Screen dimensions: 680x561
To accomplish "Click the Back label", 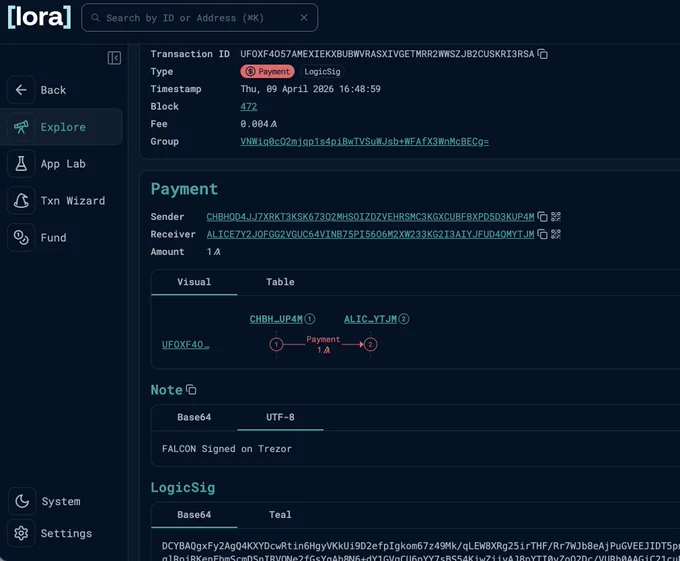I will pos(53,90).
